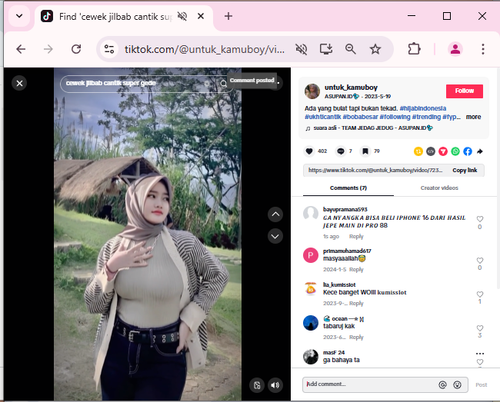The height and width of the screenshot is (402, 500).
Task: Go to the next video with down arrow
Action: [275, 236]
